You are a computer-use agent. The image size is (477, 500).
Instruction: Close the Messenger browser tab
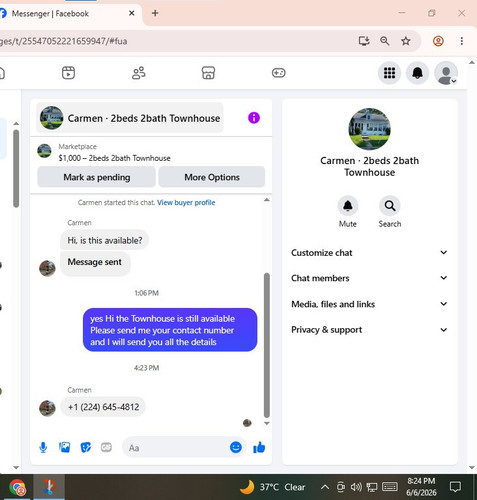coord(132,13)
